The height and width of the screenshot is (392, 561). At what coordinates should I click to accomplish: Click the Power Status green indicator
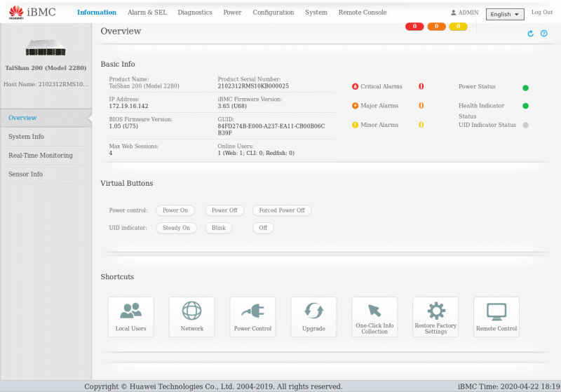(525, 88)
